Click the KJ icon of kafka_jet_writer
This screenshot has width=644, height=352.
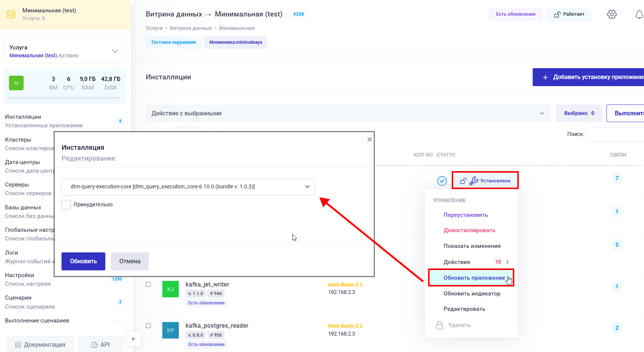point(171,289)
